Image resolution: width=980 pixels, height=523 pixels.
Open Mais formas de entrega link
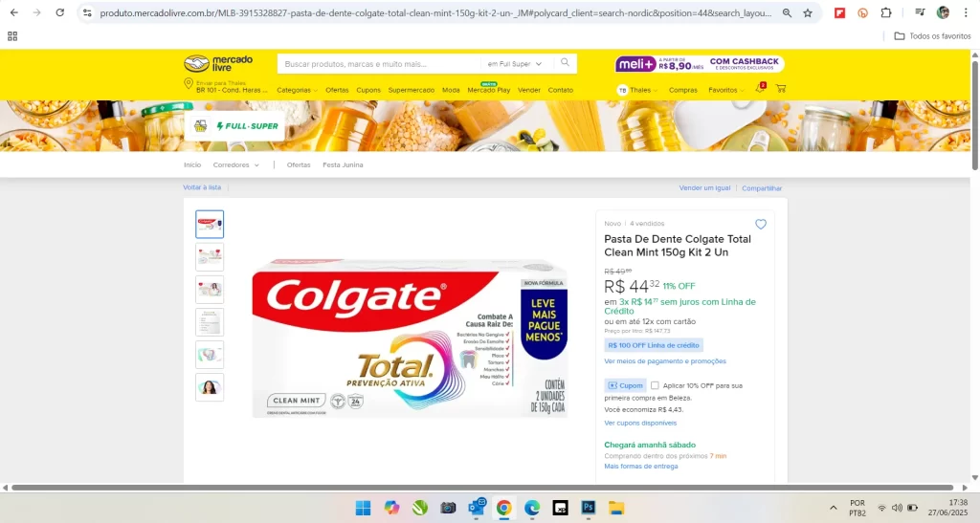click(640, 467)
